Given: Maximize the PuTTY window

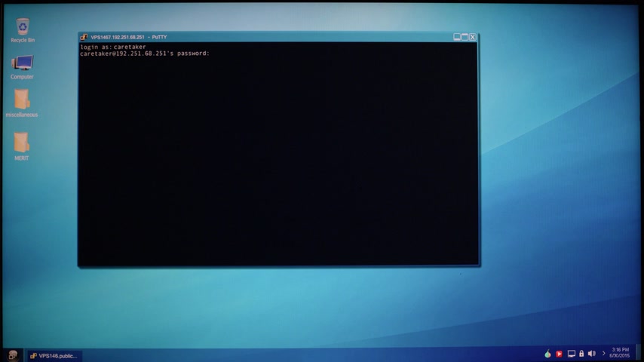Looking at the screenshot, I should click(465, 37).
